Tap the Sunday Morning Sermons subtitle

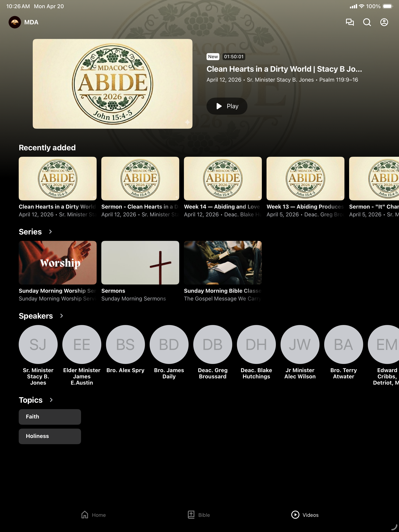tap(134, 299)
